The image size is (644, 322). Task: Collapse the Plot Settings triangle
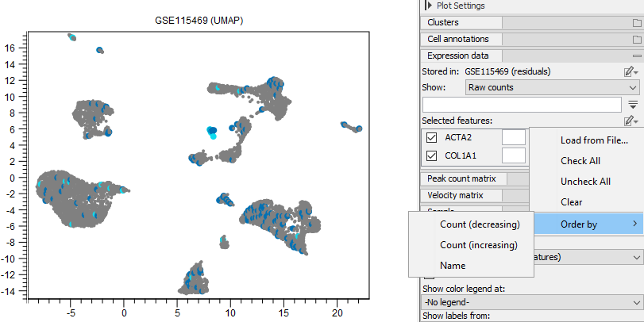coord(430,6)
